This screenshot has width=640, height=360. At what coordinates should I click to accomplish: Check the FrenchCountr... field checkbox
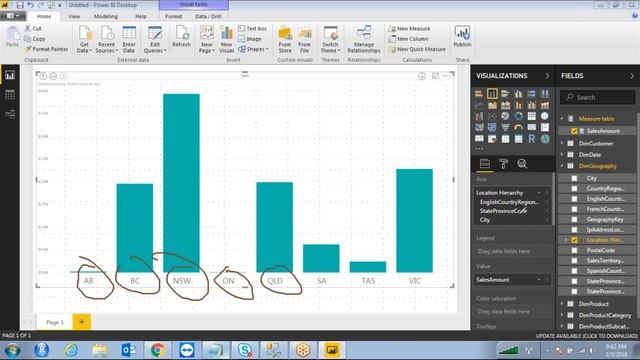point(574,209)
